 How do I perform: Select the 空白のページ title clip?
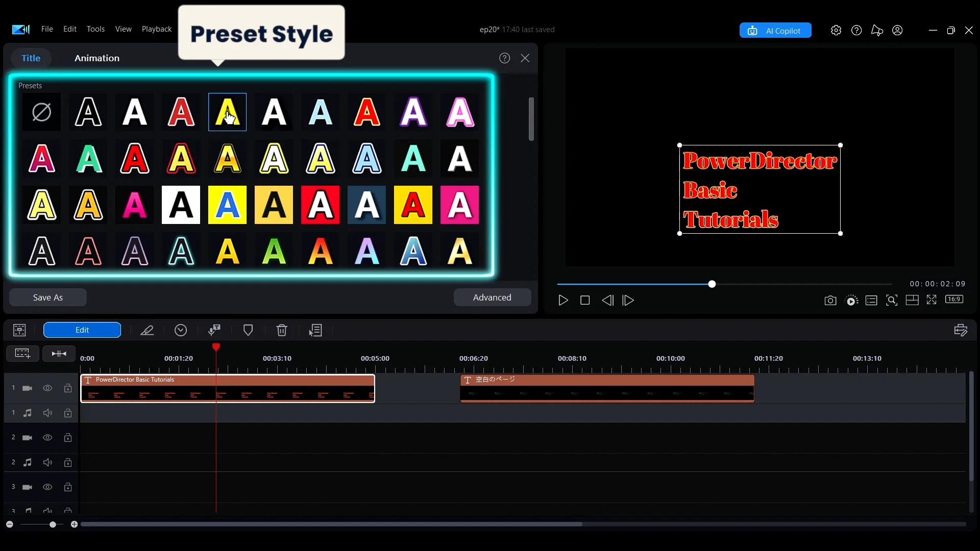(607, 388)
